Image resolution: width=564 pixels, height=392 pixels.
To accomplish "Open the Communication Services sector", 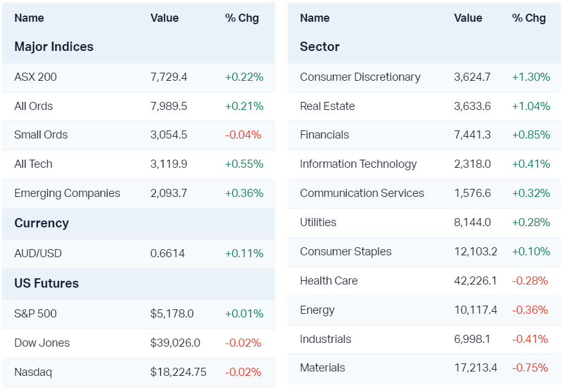I will point(362,193).
